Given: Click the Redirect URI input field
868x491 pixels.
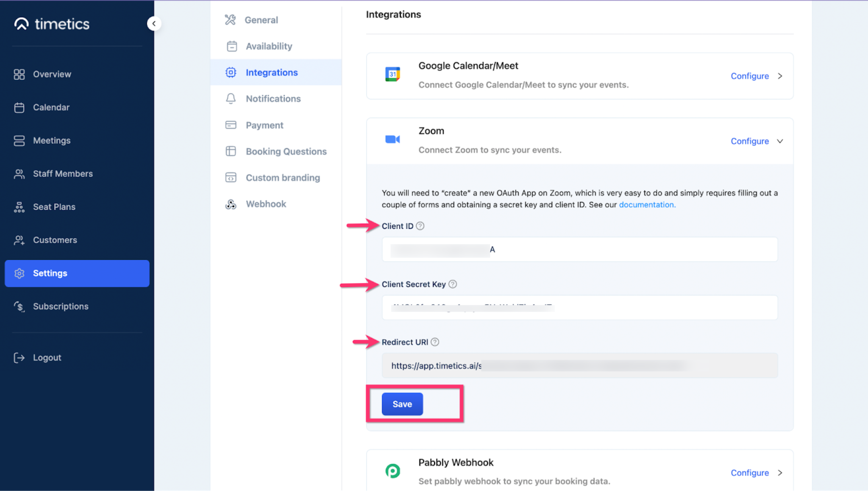Looking at the screenshot, I should 580,365.
